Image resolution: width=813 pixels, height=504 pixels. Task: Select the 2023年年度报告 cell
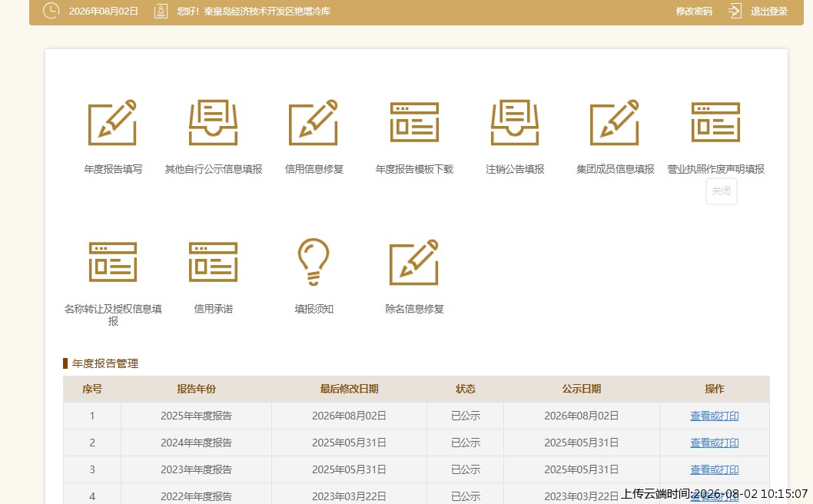[x=196, y=469]
